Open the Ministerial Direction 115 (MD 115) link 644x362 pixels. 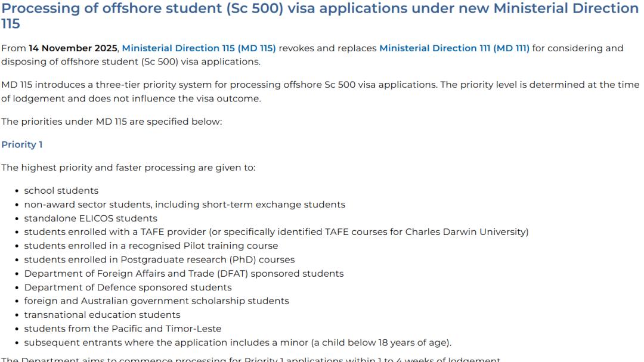pyautogui.click(x=199, y=48)
